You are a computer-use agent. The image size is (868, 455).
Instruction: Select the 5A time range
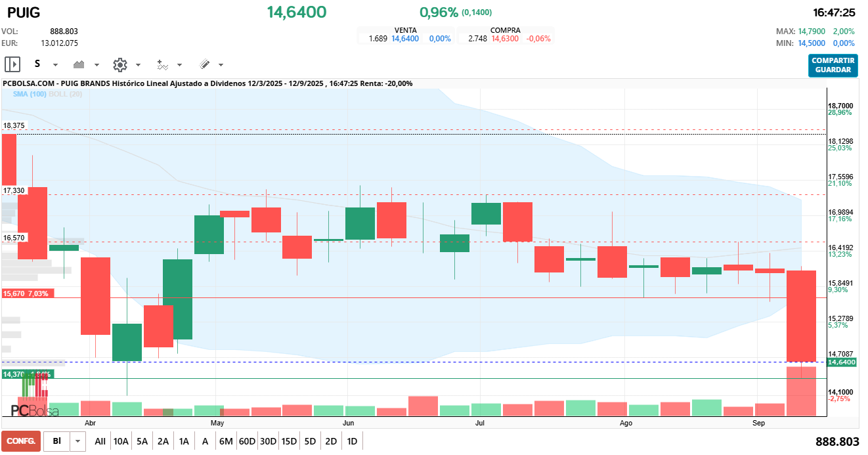[x=142, y=441]
